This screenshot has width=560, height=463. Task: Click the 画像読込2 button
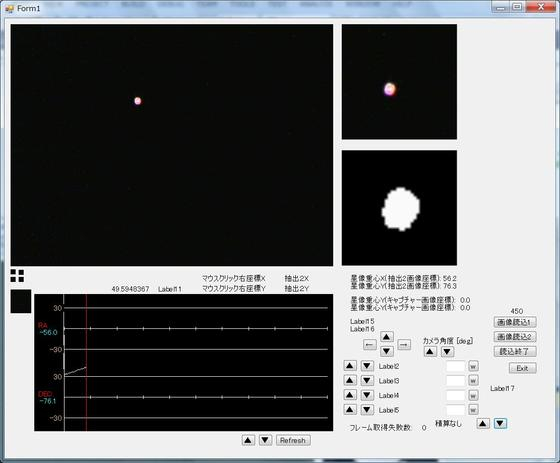[515, 337]
